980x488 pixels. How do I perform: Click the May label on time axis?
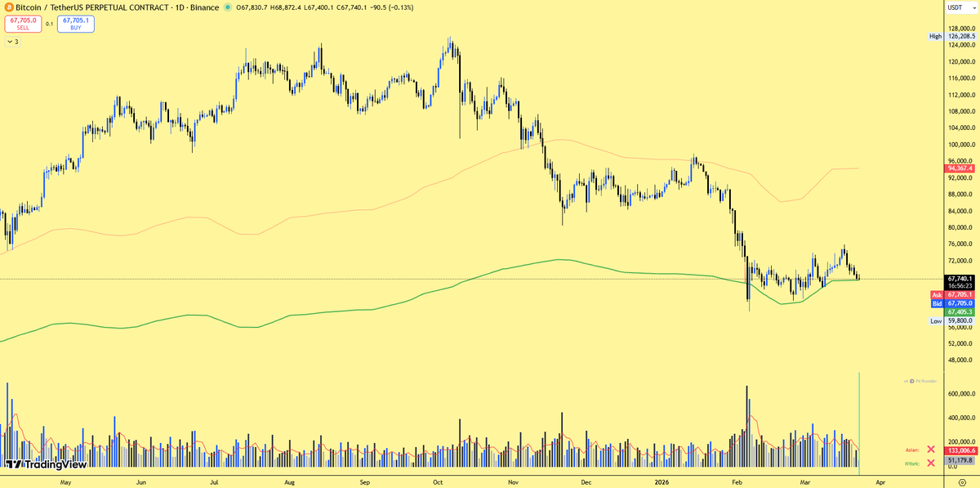66,482
